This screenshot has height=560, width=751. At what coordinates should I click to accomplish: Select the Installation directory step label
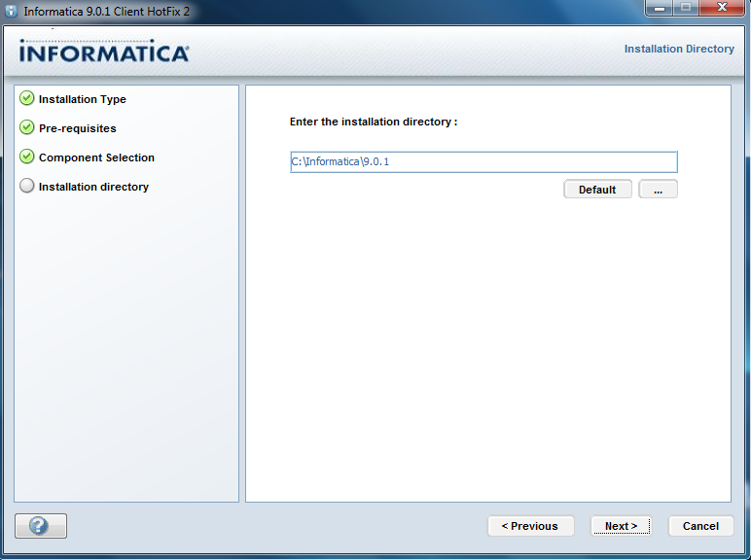(x=93, y=187)
